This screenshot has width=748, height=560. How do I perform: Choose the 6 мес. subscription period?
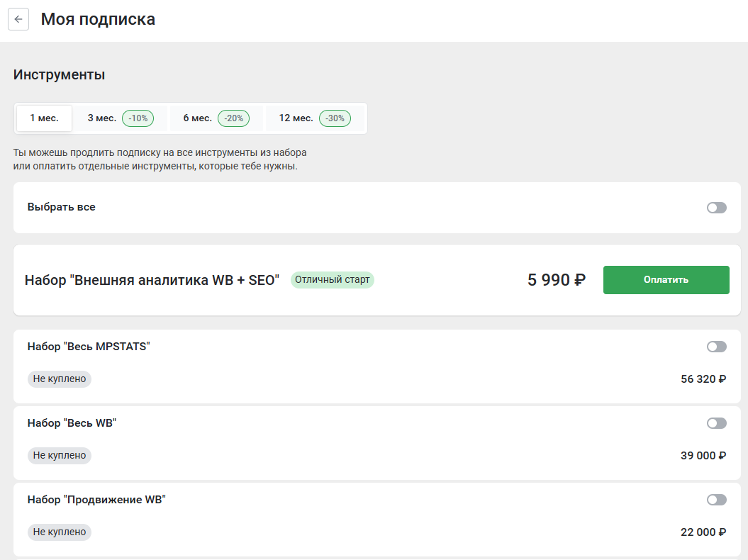tap(216, 118)
